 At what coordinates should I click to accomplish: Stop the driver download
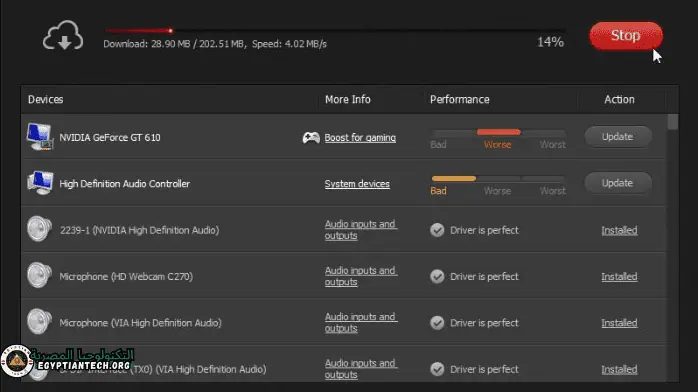[x=626, y=36]
